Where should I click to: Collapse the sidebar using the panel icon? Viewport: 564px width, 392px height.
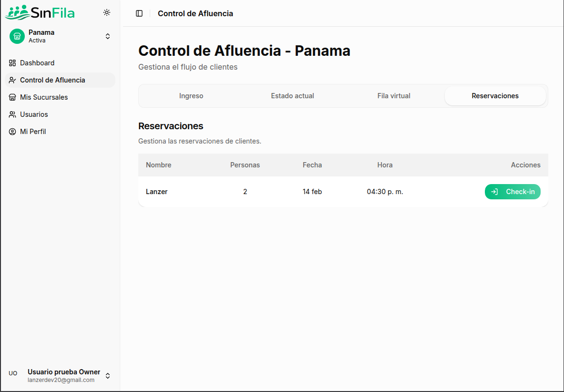coord(139,13)
